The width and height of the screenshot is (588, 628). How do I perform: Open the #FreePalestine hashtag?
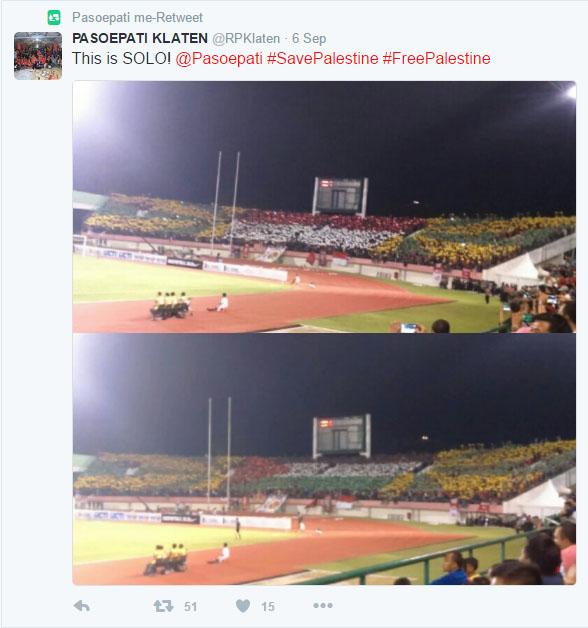click(436, 58)
